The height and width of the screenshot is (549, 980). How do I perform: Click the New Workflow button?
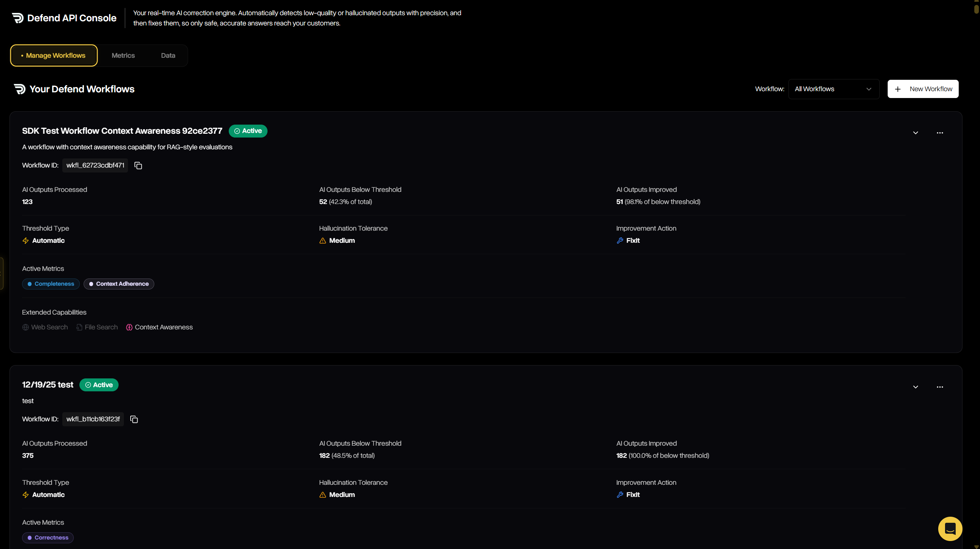923,89
